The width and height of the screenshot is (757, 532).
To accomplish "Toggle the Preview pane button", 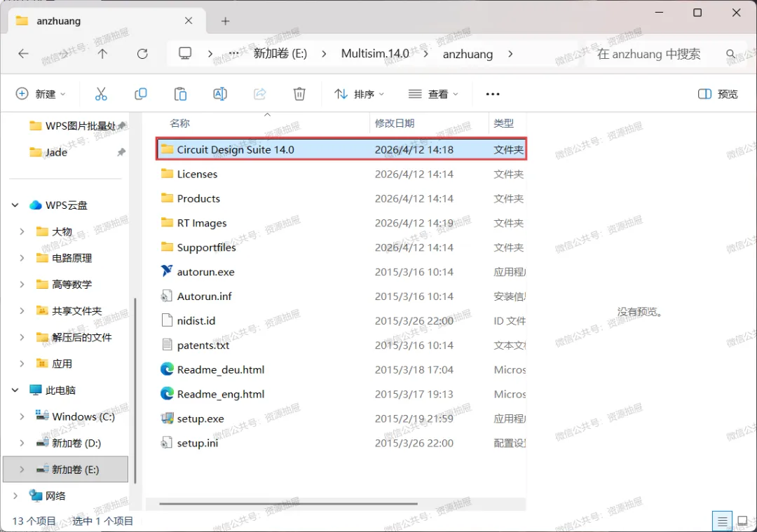I will [718, 94].
